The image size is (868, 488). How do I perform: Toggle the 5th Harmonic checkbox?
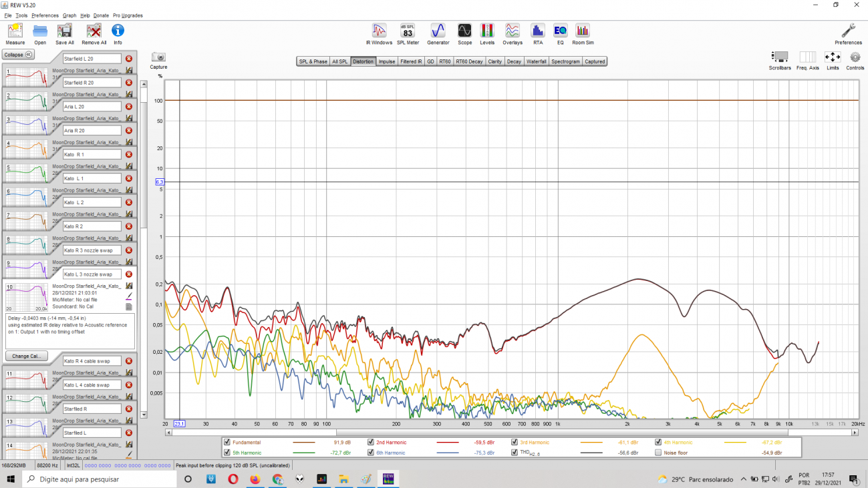pos(227,453)
